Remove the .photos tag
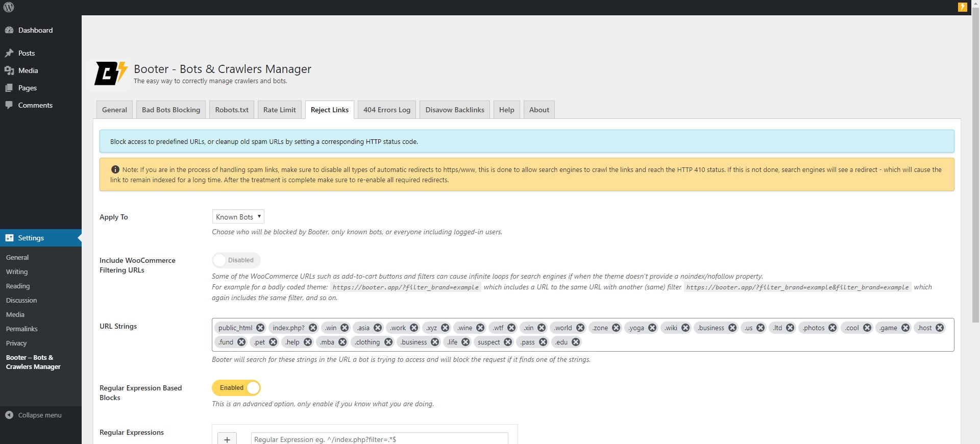The height and width of the screenshot is (444, 980). 832,328
